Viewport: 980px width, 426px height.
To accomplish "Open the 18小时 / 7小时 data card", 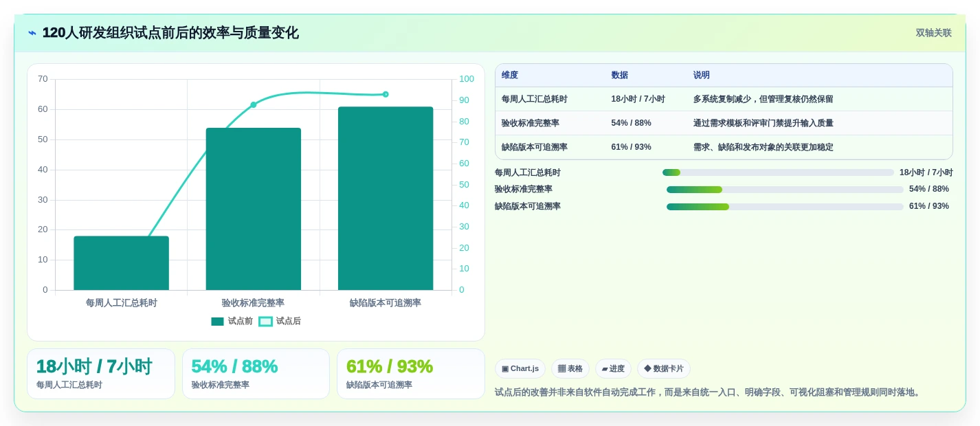I will pos(101,374).
